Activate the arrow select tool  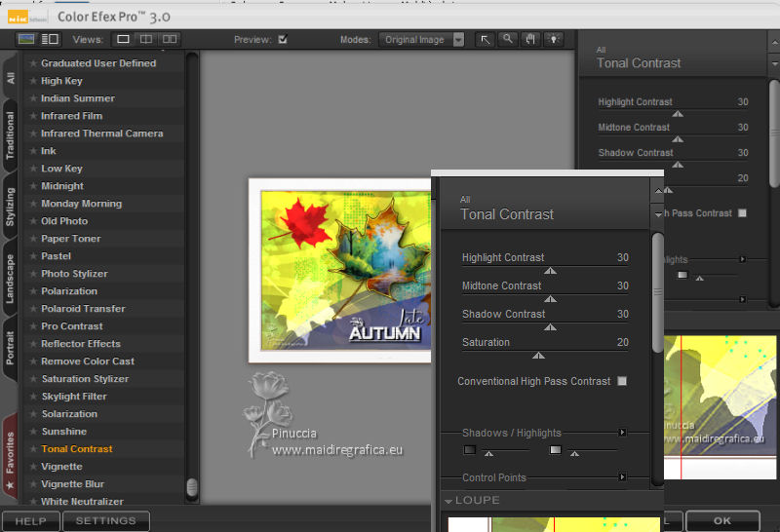(485, 39)
